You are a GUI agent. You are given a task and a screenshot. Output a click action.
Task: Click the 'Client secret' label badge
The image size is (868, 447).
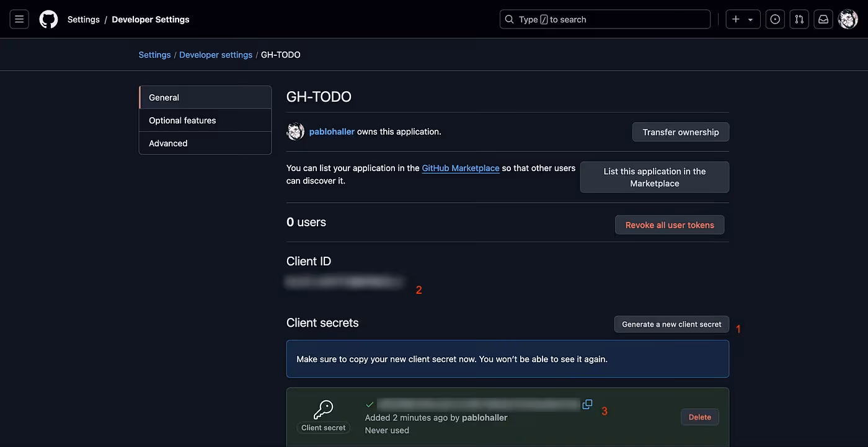point(324,428)
